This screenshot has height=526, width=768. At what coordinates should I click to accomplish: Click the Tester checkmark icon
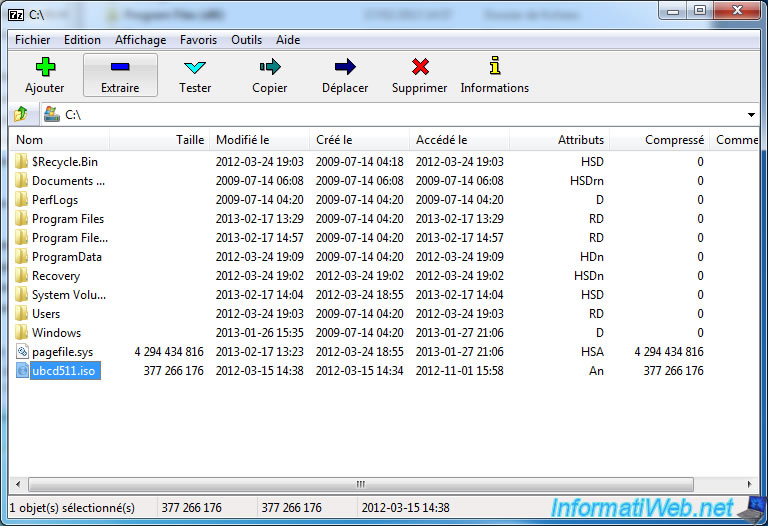point(195,68)
